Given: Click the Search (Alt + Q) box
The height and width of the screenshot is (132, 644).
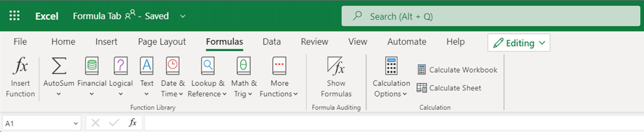Looking at the screenshot, I should click(491, 16).
